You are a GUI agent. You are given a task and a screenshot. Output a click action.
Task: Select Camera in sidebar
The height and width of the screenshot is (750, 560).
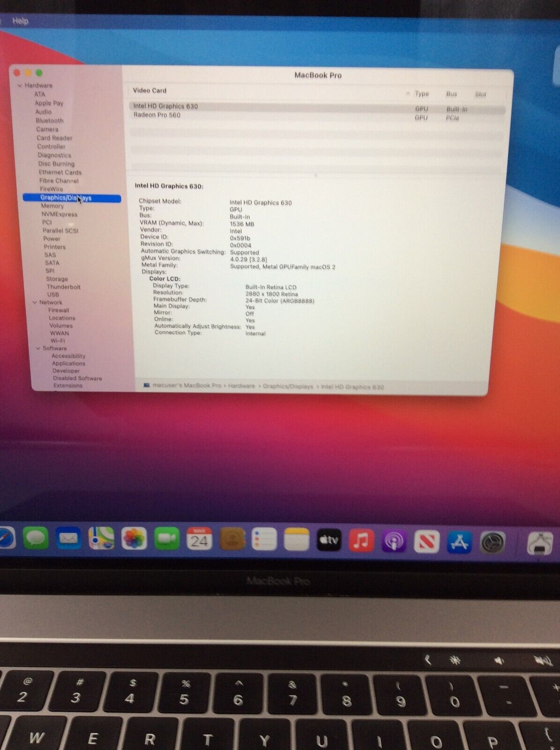pos(47,129)
